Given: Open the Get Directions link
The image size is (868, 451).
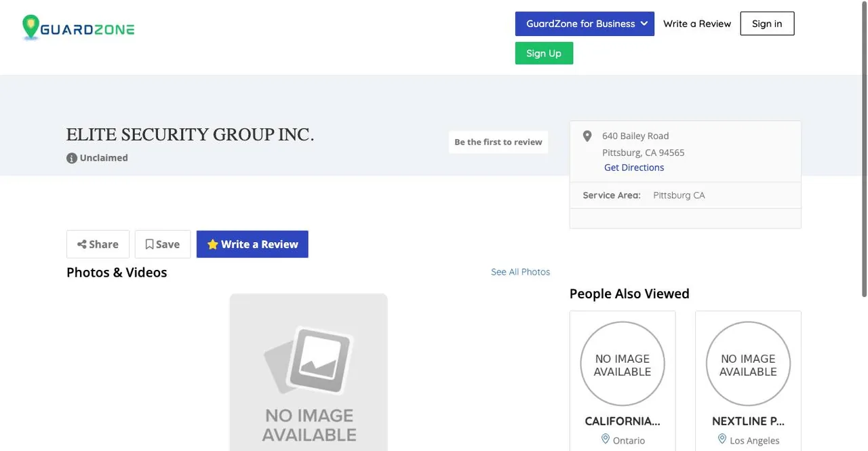Looking at the screenshot, I should tap(634, 168).
